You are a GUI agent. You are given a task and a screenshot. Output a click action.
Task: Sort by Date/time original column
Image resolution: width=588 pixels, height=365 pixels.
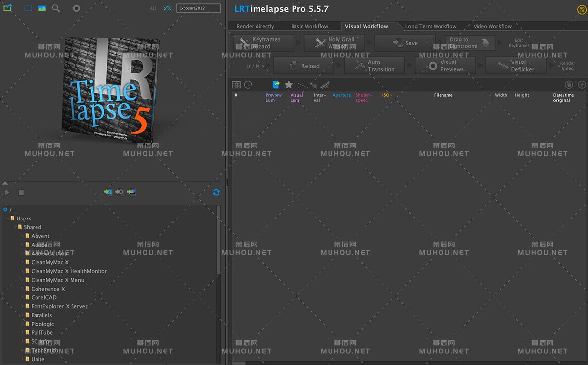coord(563,98)
